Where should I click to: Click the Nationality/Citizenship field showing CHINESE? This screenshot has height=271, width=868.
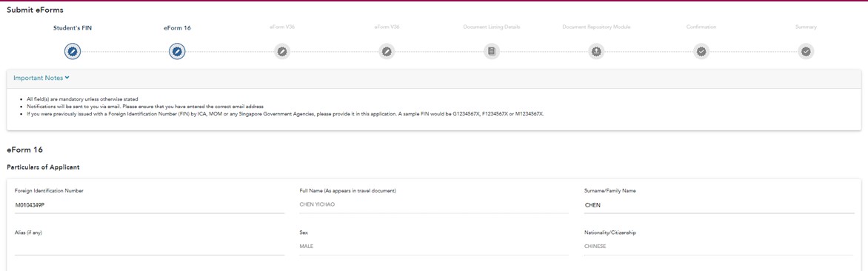[x=719, y=247]
